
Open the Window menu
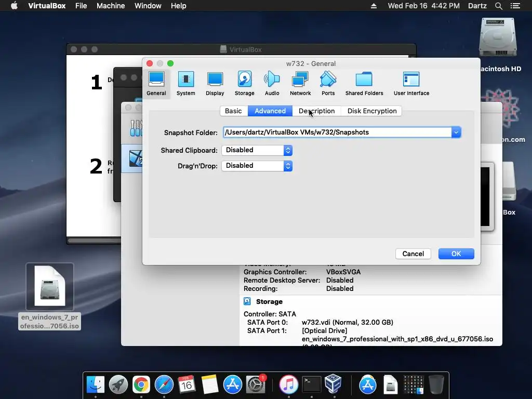(x=148, y=6)
